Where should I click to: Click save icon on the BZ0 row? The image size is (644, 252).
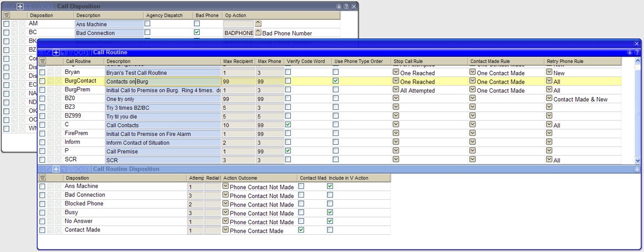coord(50,99)
